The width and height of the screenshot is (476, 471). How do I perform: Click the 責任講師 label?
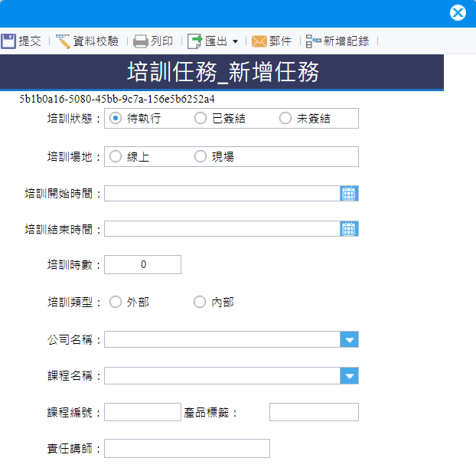tap(73, 449)
